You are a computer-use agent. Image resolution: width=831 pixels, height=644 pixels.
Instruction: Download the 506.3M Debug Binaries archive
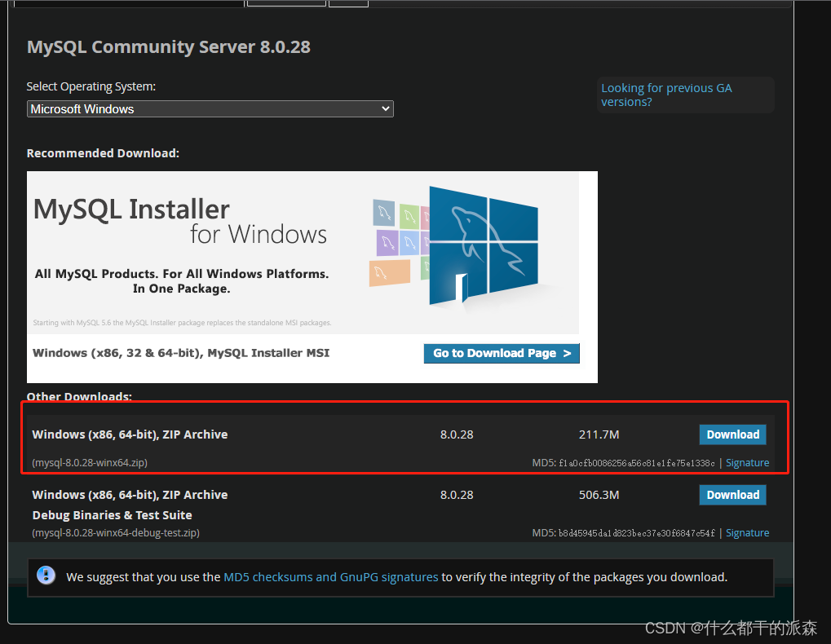(732, 495)
